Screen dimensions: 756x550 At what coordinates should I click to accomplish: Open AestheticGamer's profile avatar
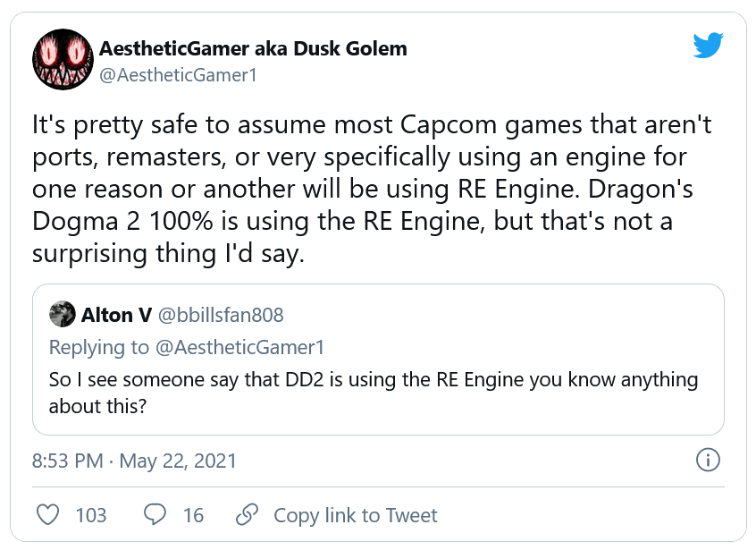61,60
